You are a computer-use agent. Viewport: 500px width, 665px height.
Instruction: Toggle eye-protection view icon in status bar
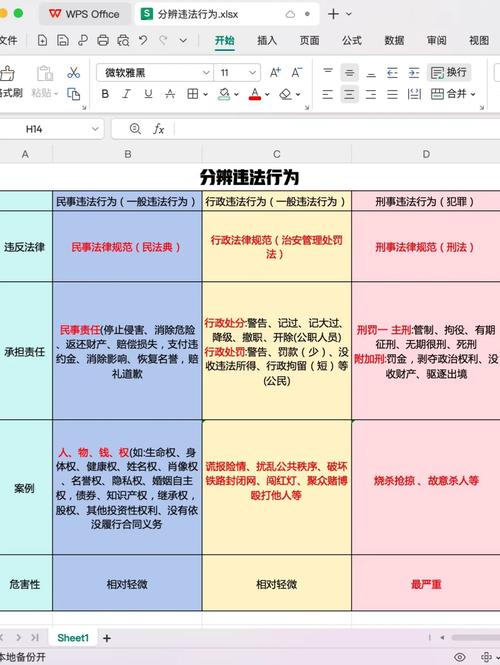pyautogui.click(x=459, y=657)
